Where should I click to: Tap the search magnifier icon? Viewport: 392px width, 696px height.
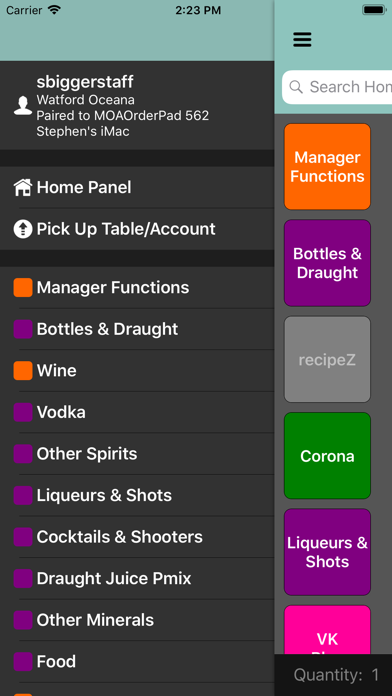tap(296, 87)
